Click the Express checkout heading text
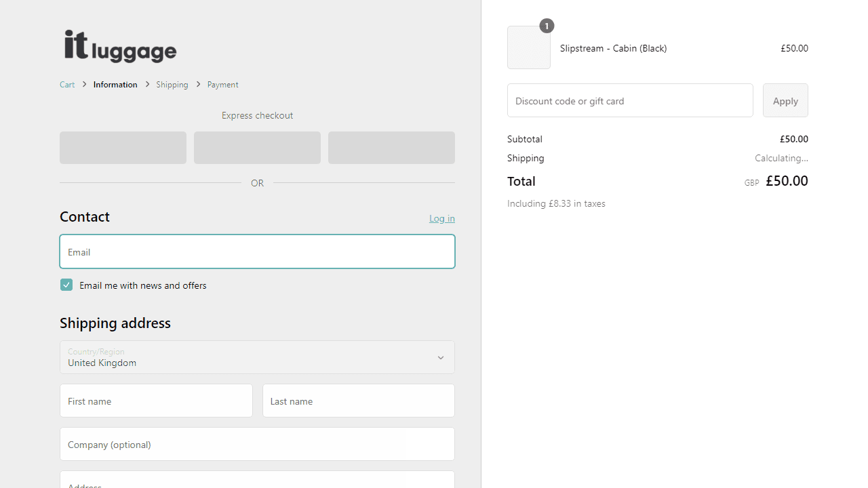868x488 pixels. click(257, 115)
